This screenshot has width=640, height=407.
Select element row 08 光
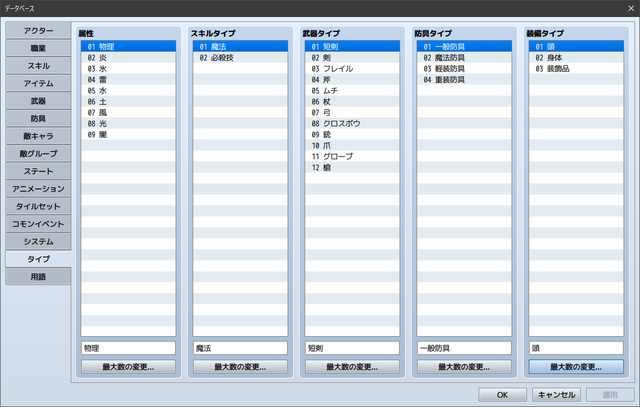128,124
